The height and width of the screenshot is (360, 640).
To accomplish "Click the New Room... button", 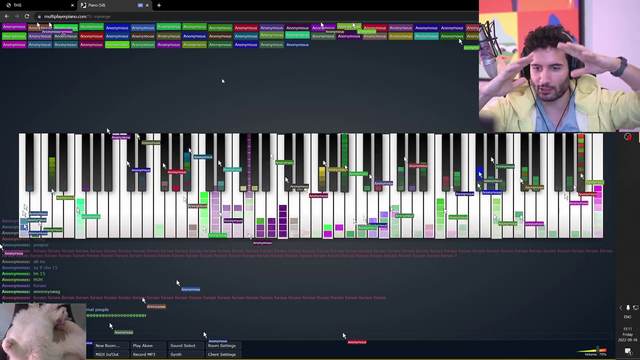I will point(111,346).
